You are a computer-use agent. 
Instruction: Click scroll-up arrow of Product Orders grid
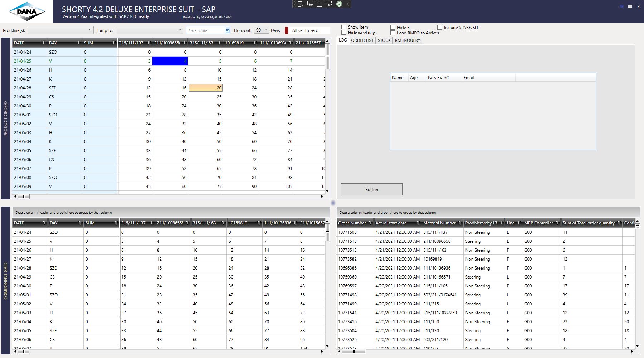coord(327,41)
